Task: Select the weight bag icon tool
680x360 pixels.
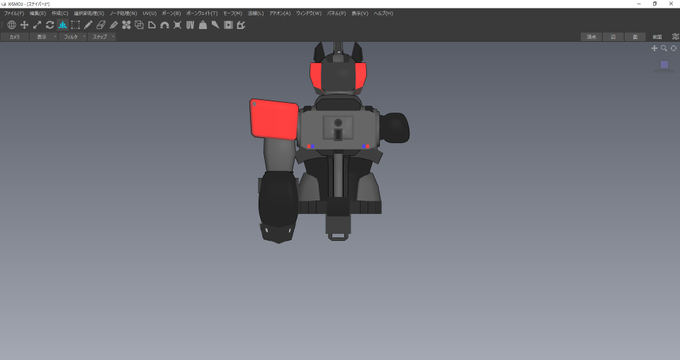Action: 203,25
